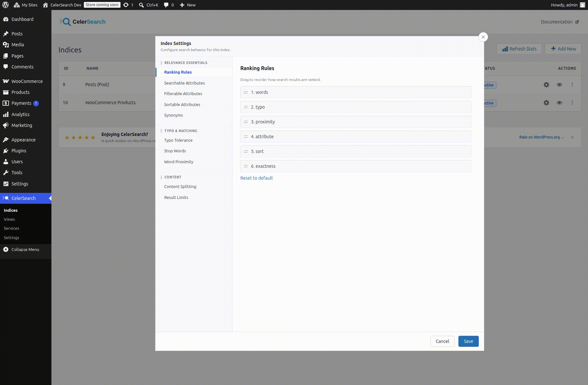Open the Ctrl+K search command
The image size is (588, 385).
149,5
